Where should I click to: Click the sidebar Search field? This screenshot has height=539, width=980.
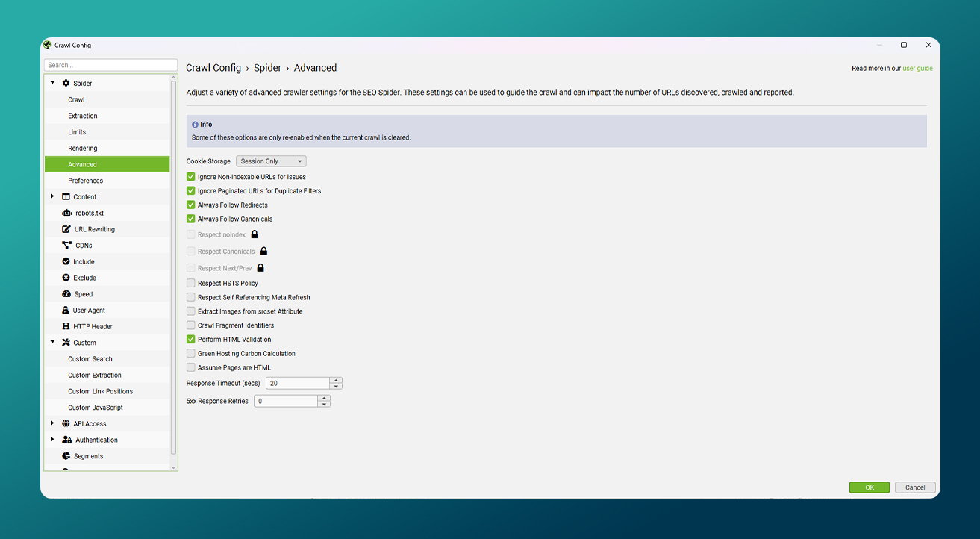coord(110,65)
